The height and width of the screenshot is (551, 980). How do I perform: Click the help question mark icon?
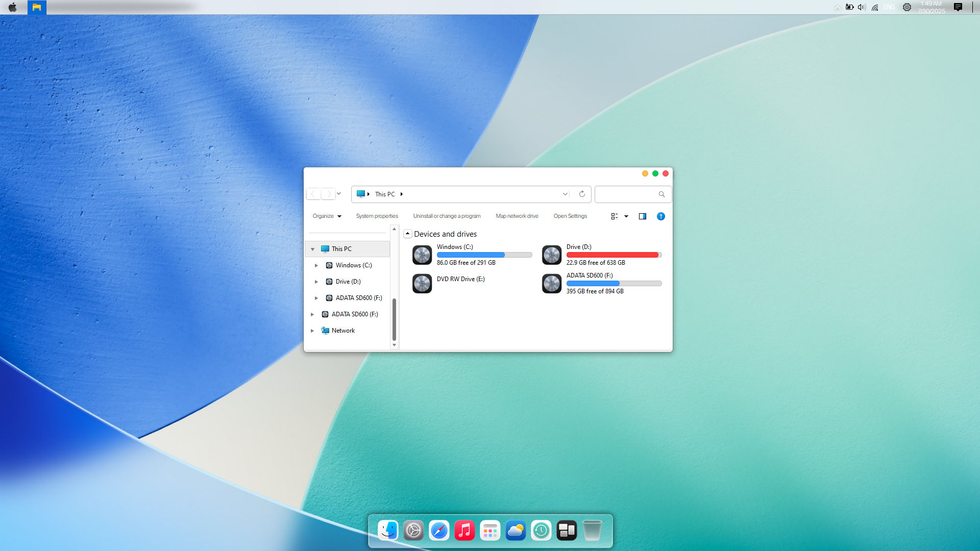(x=660, y=216)
